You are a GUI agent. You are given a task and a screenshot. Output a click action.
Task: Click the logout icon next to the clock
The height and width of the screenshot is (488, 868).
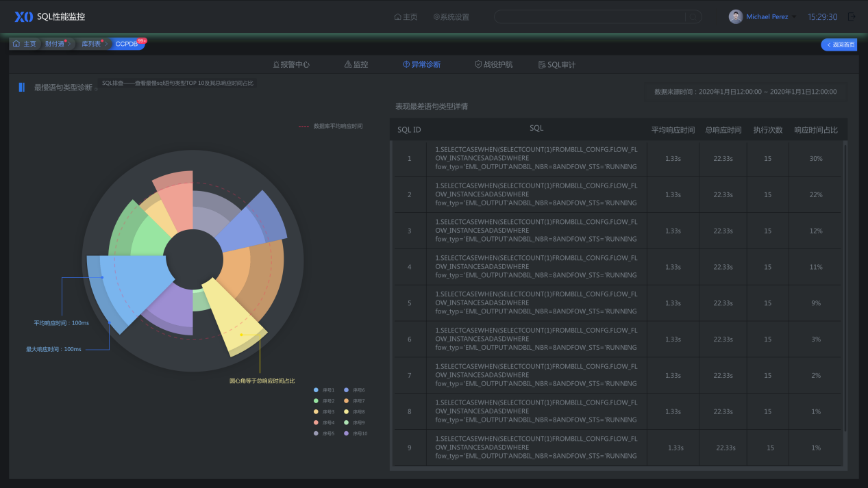click(x=852, y=16)
